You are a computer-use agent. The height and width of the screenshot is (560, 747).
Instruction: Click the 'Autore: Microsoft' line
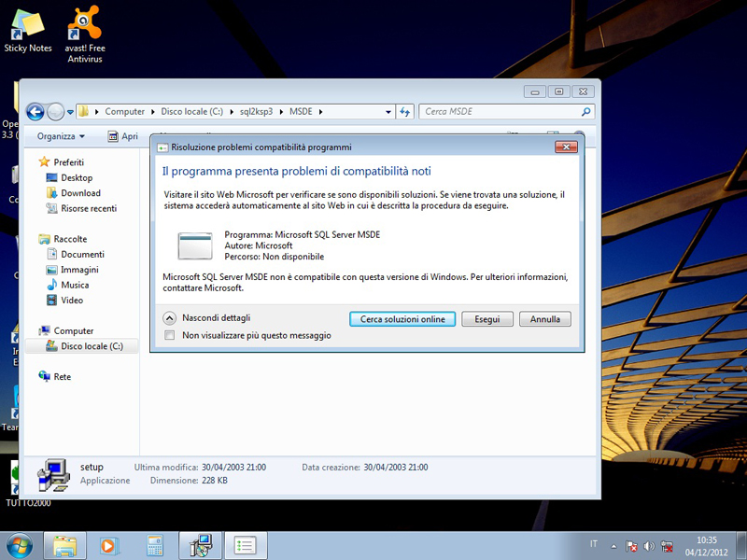click(259, 245)
